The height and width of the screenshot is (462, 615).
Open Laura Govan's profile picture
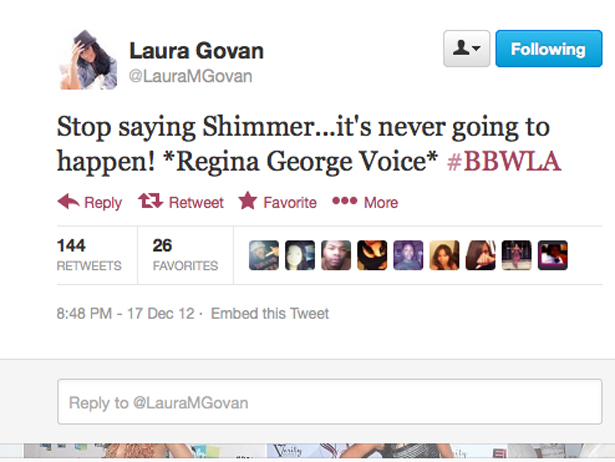point(88,60)
